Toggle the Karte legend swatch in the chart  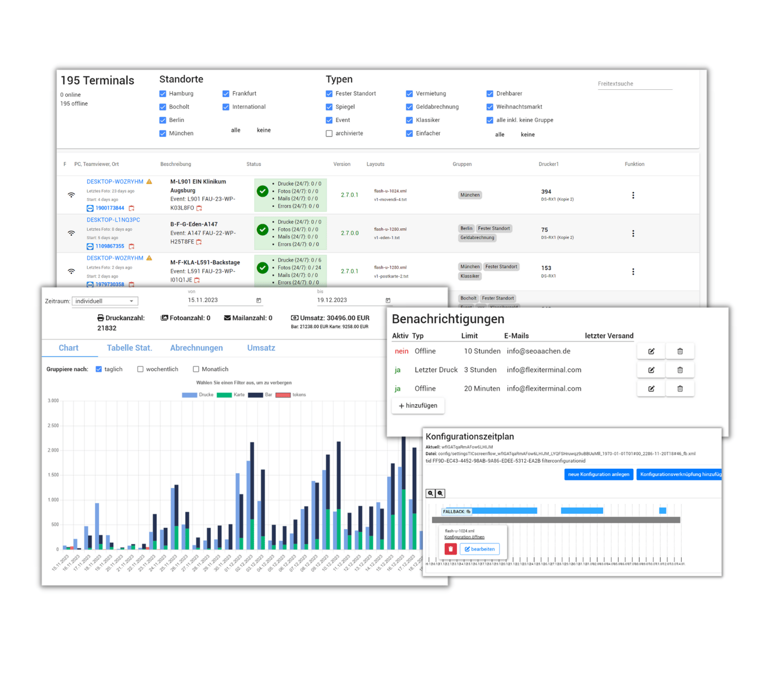[224, 395]
